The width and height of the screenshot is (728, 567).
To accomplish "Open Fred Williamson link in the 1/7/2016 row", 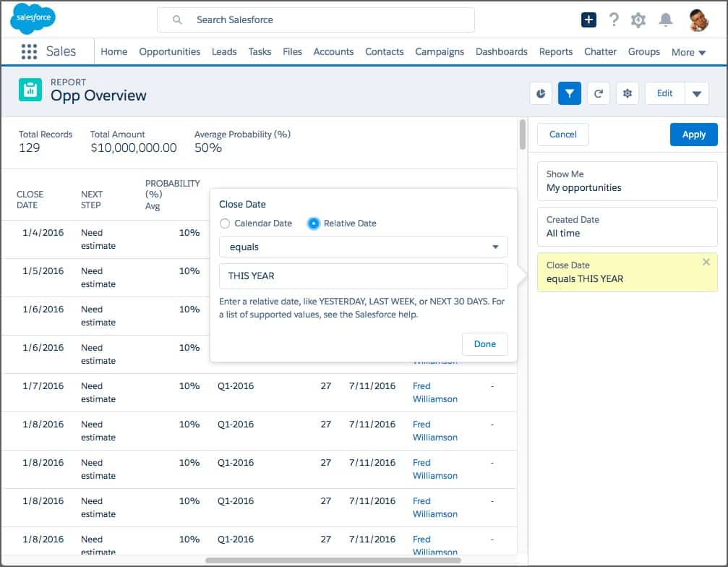I will tap(435, 393).
